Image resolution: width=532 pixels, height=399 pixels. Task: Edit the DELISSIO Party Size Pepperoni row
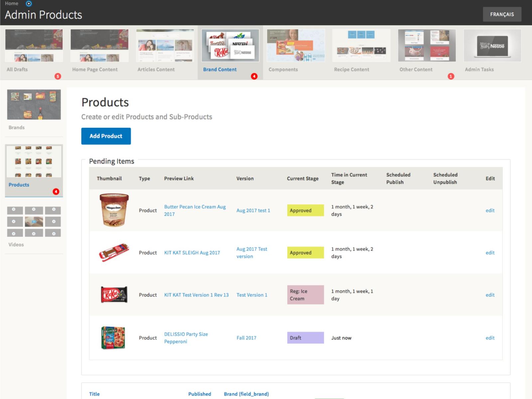490,338
